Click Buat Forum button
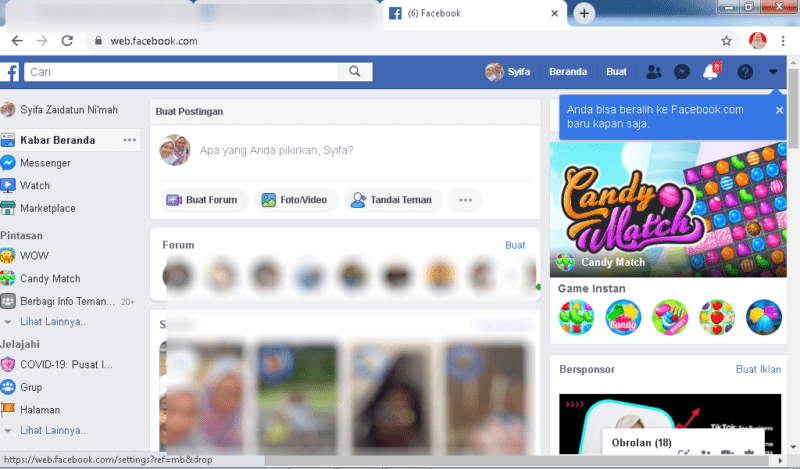This screenshot has height=469, width=800. pos(204,200)
